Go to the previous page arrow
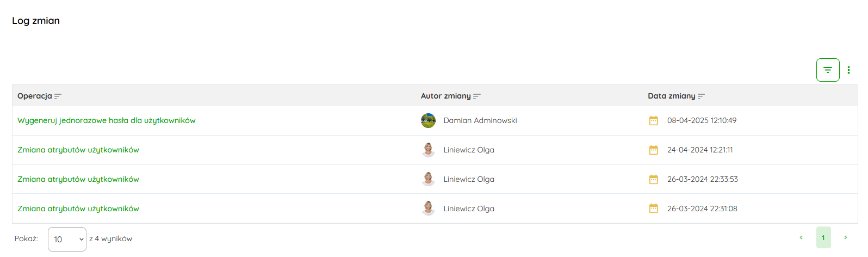This screenshot has height=257, width=868. [x=801, y=237]
